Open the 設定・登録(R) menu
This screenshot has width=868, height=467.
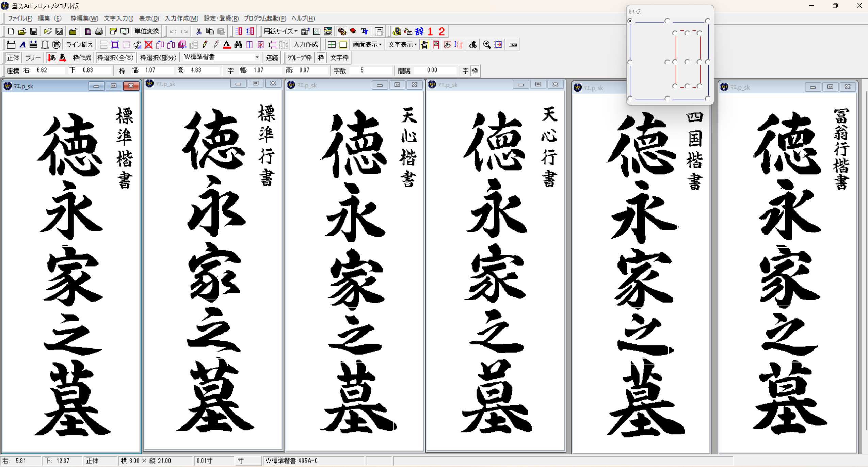click(221, 18)
